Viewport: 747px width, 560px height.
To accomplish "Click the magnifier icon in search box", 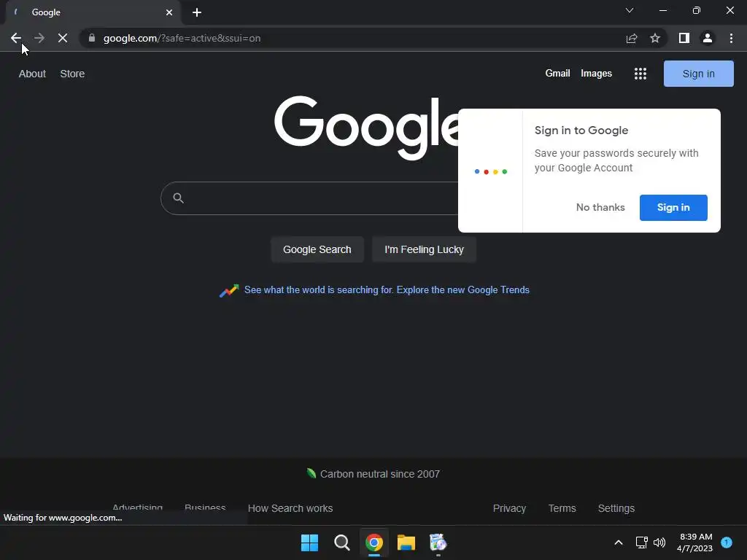I will pyautogui.click(x=178, y=198).
